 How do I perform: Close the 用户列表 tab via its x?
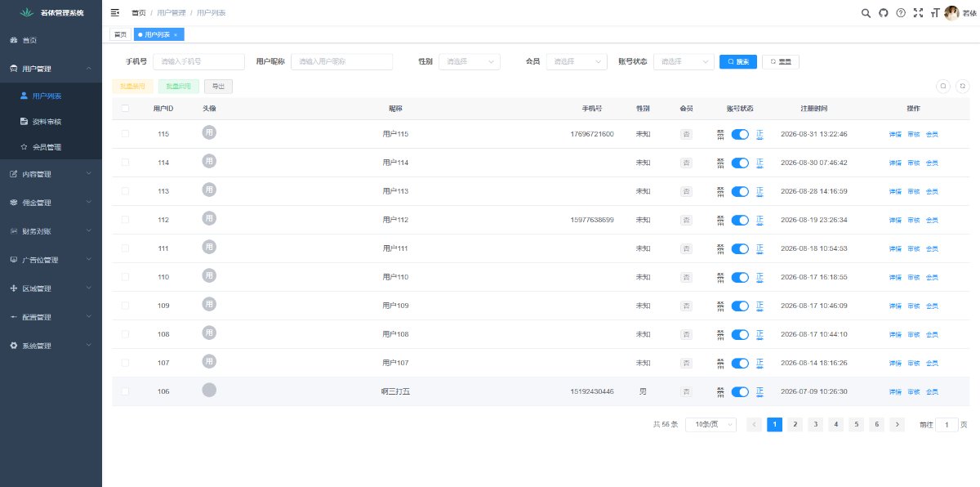[x=176, y=34]
